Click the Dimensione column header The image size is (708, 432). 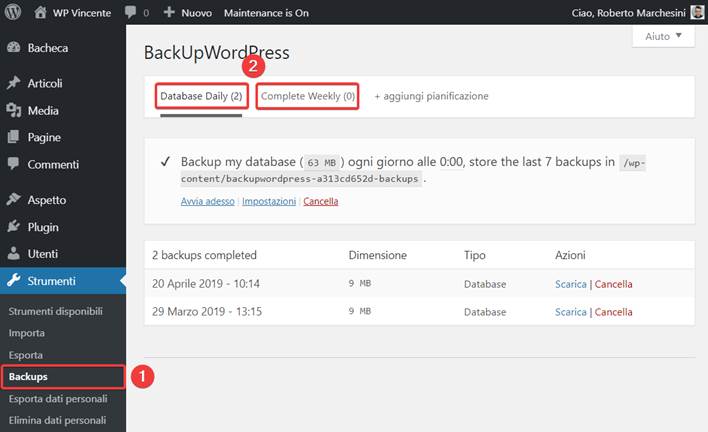377,255
